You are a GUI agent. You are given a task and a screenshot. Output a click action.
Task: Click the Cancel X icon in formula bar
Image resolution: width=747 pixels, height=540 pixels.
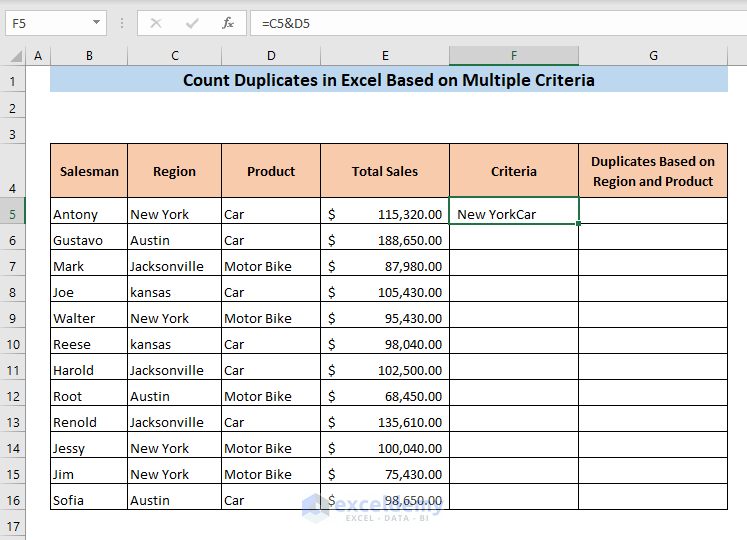[x=156, y=22]
